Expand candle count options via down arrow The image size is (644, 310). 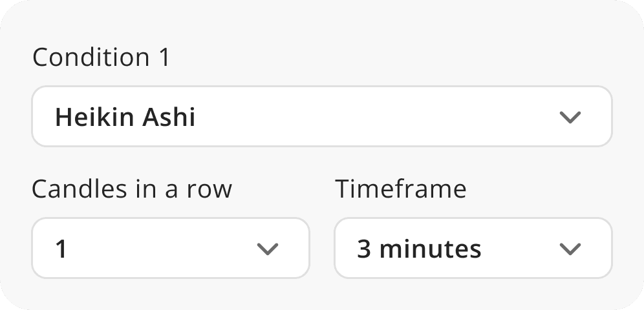pyautogui.click(x=267, y=249)
